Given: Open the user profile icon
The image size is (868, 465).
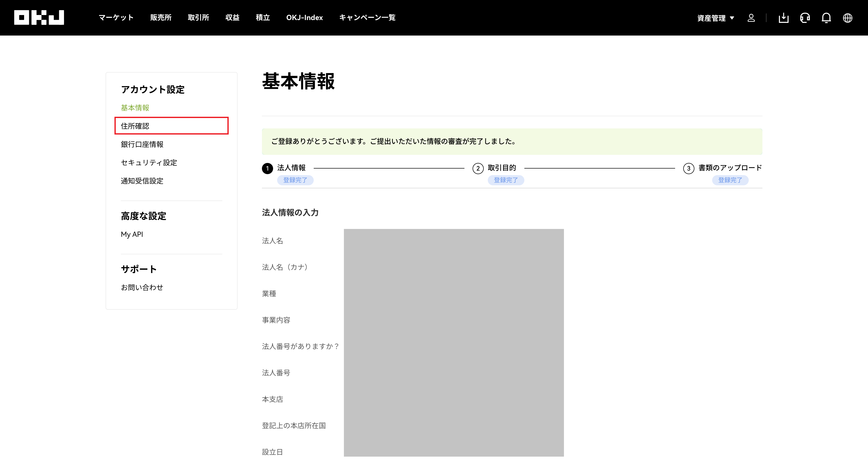Looking at the screenshot, I should click(x=751, y=18).
